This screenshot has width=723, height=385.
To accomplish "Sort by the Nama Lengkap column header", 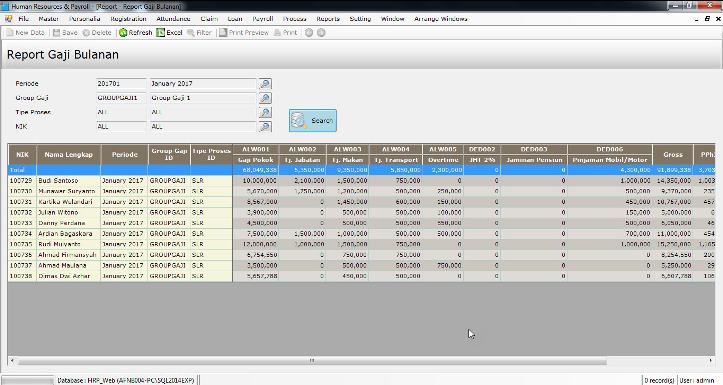I will pyautogui.click(x=69, y=154).
